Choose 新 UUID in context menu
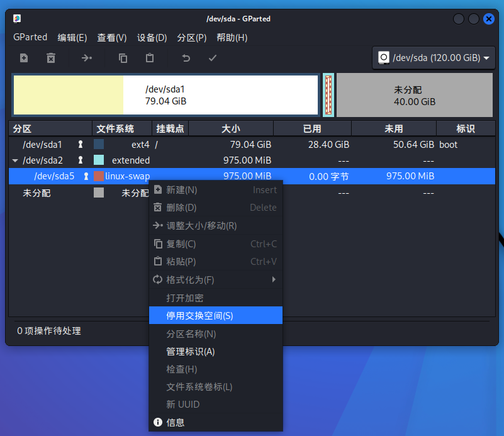 [216, 404]
